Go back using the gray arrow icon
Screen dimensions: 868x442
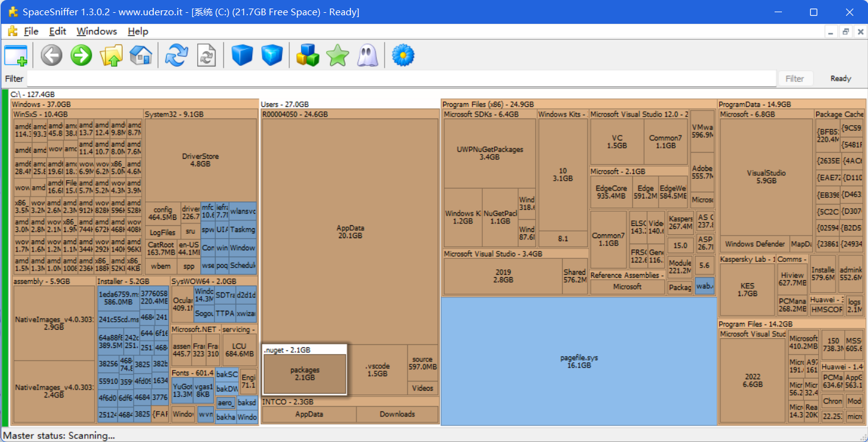click(52, 56)
